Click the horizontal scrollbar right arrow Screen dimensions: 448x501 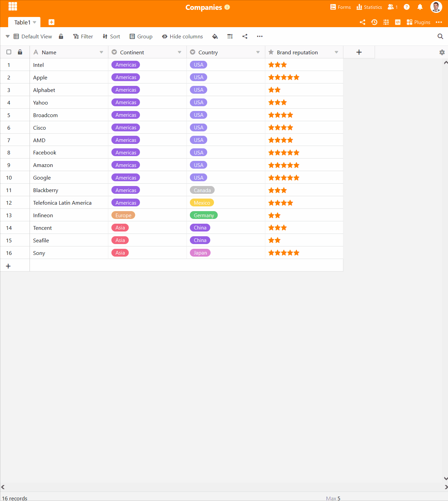[446, 487]
